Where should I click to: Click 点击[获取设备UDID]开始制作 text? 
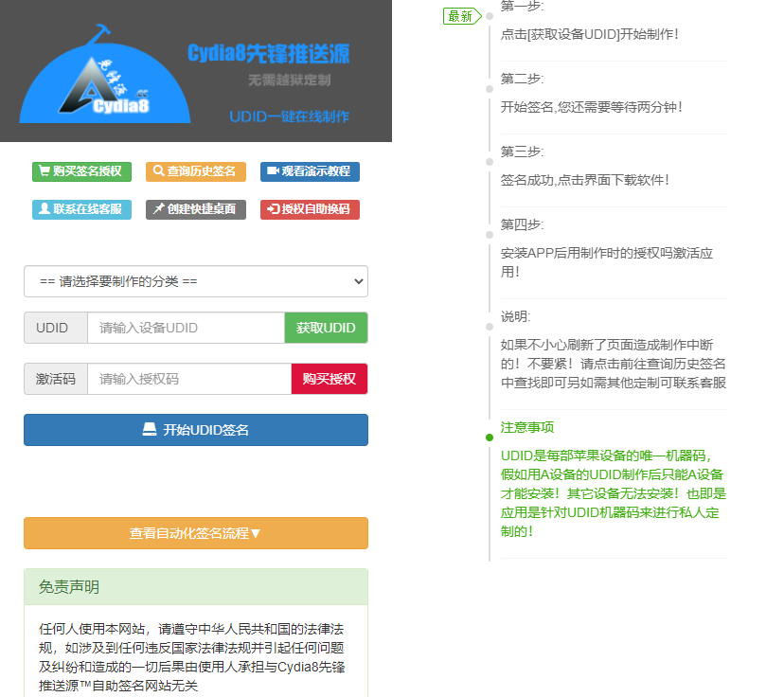(x=590, y=34)
